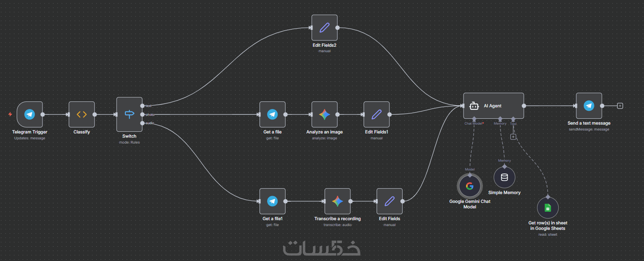Open the Edit Fields2 pencil node

coord(324,28)
